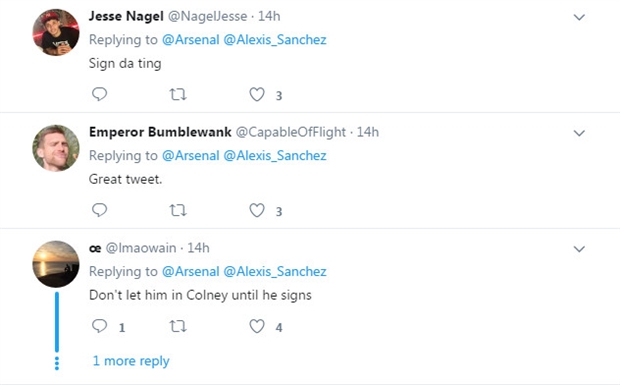Retweet the "Don't let him in Colney" tweet
Image resolution: width=620 pixels, height=385 pixels.
click(178, 326)
